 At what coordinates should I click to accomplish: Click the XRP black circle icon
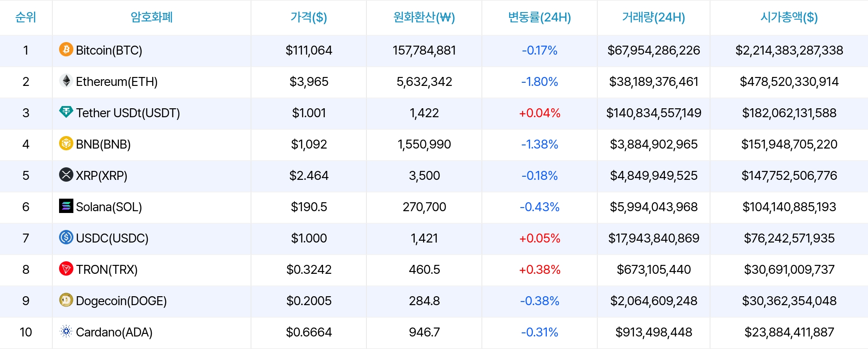66,174
